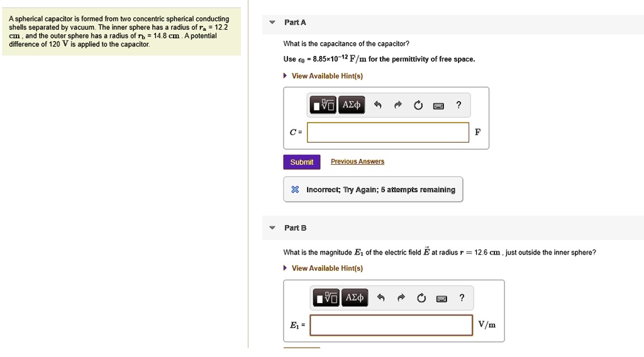Open keyboard shortcuts in Part B toolbar
This screenshot has height=357, width=644.
(441, 298)
